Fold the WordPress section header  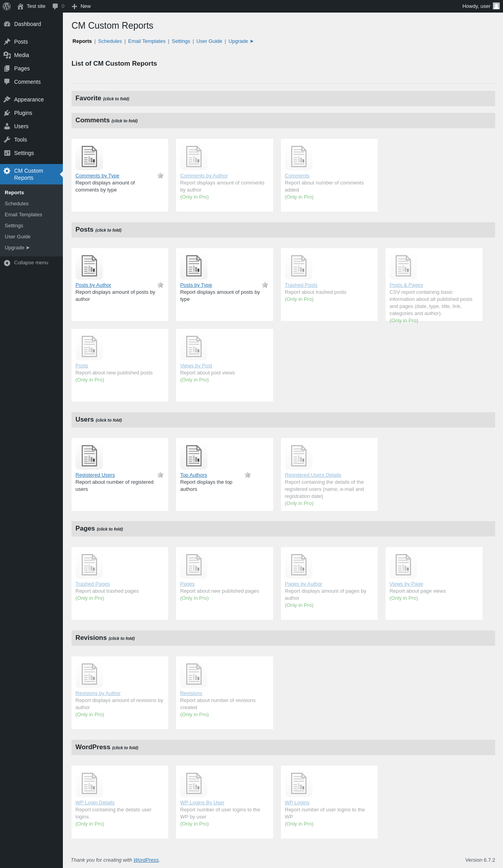pos(283,747)
